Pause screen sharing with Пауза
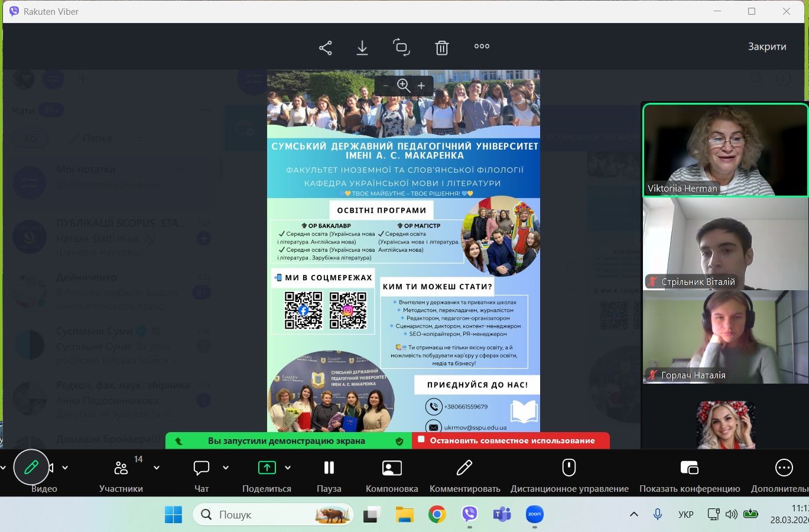 pyautogui.click(x=329, y=474)
